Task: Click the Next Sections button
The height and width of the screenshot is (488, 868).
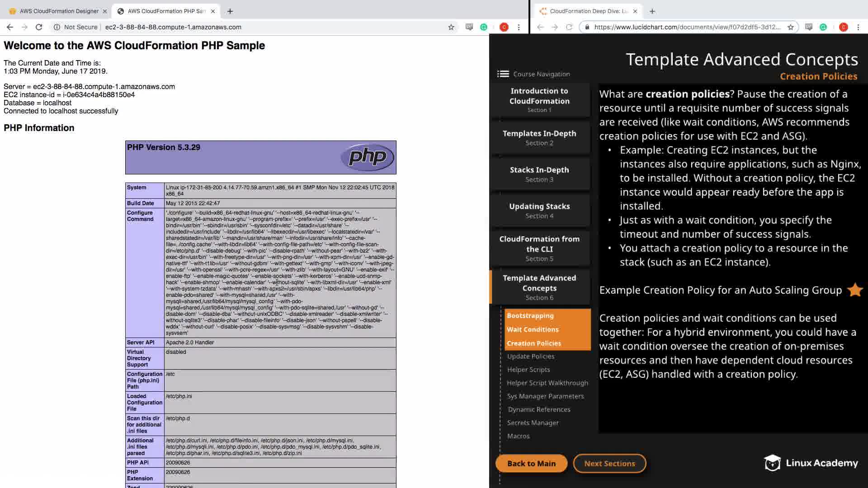Action: point(609,464)
